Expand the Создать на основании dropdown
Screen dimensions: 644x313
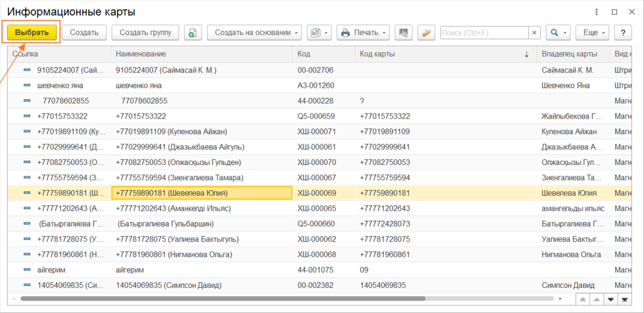click(254, 33)
